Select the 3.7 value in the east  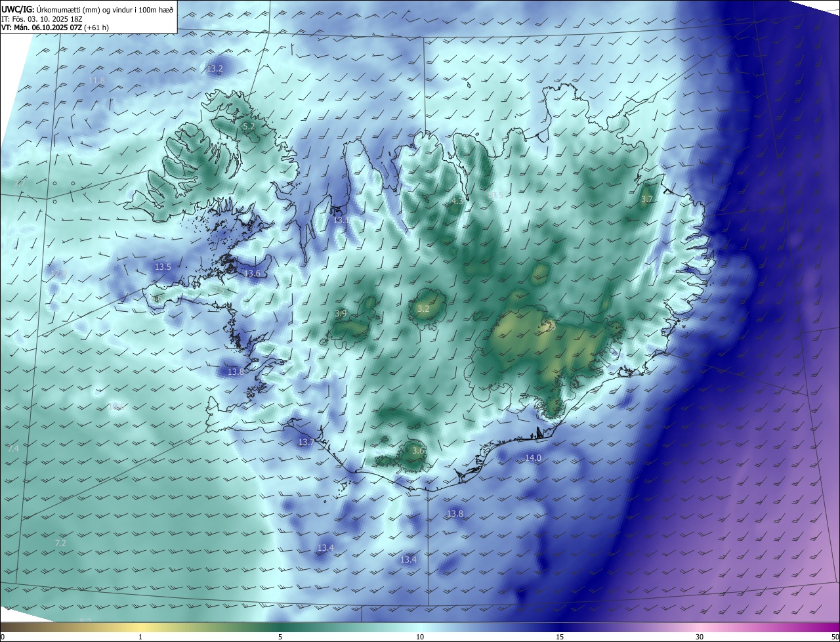(647, 199)
